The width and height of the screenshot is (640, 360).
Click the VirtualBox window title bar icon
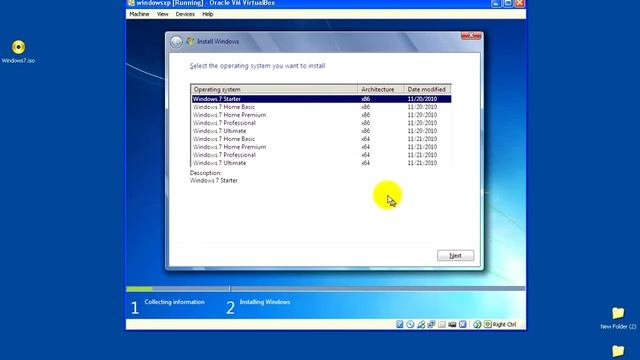point(131,3)
